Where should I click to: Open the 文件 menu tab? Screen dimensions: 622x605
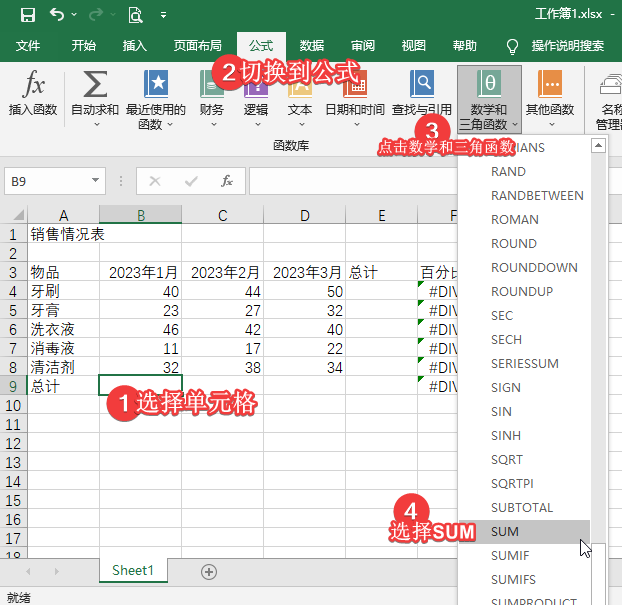(28, 46)
